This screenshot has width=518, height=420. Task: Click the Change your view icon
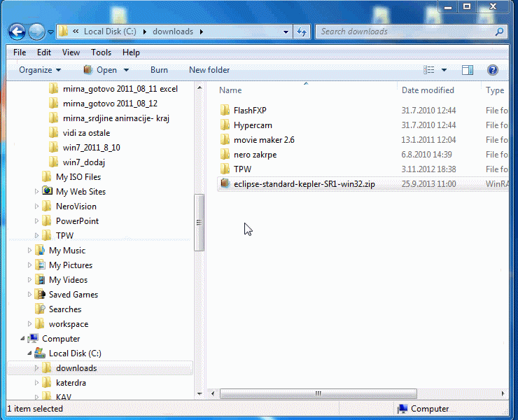point(429,70)
